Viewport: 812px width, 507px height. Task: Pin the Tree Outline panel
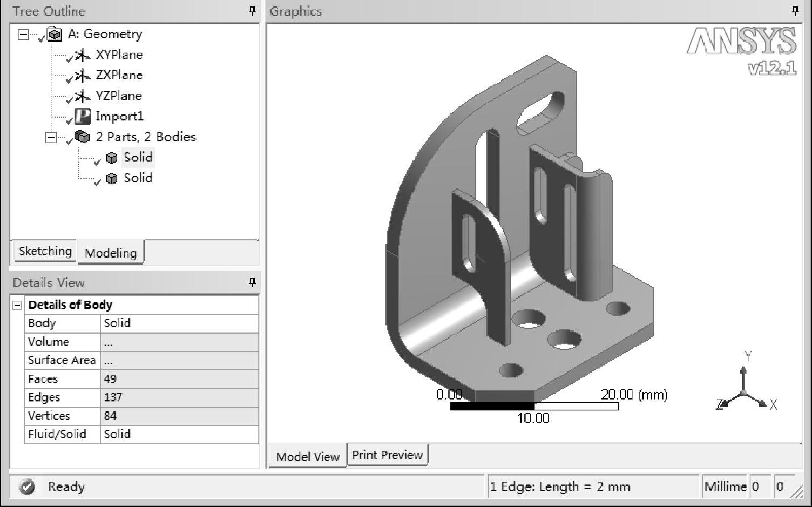coord(252,11)
